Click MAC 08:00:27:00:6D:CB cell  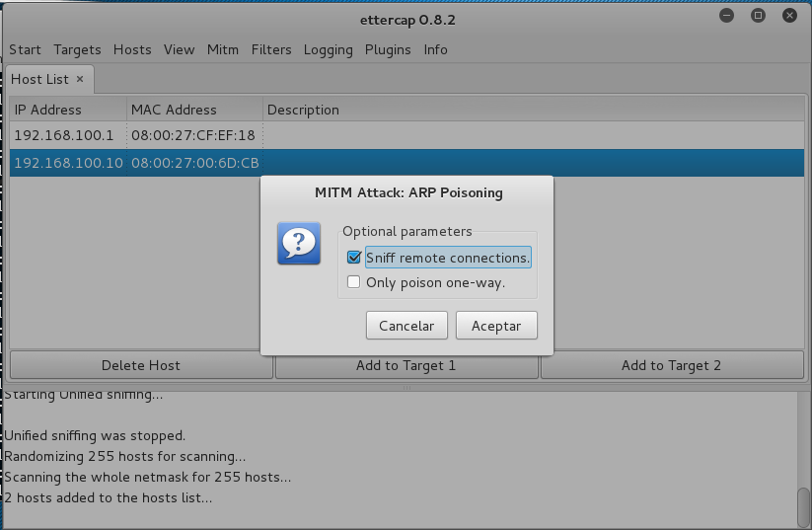click(195, 163)
